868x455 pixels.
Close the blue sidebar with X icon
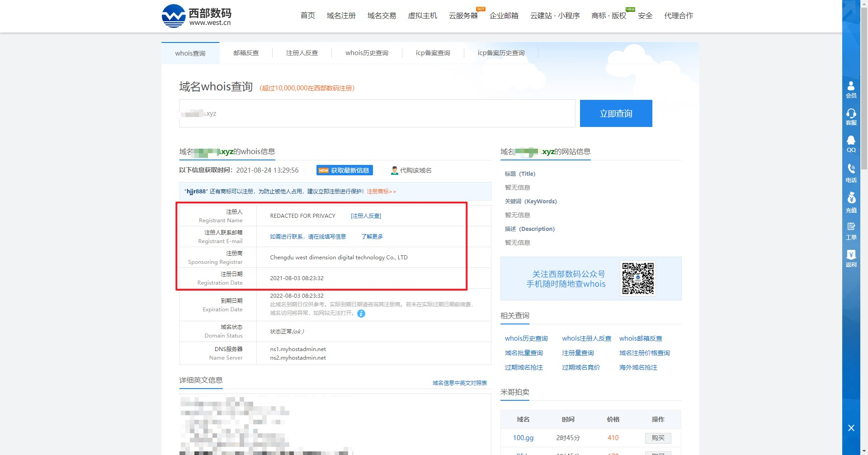point(851,428)
